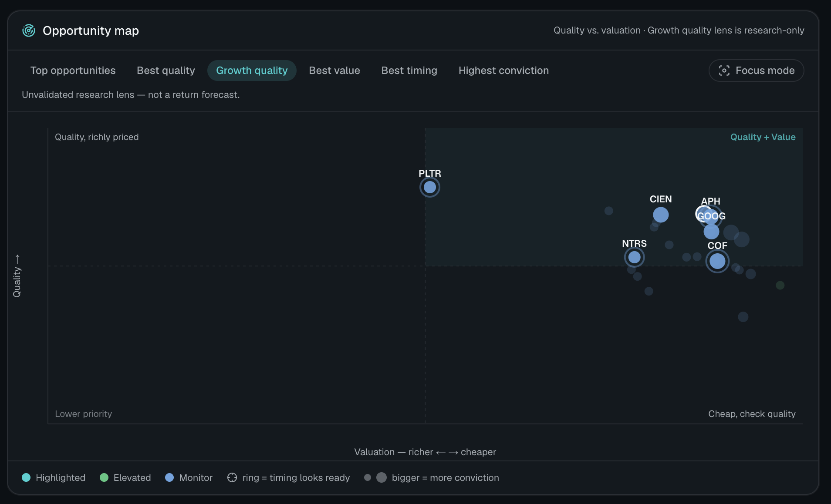
Task: Switch to the Top opportunities tab
Action: click(x=73, y=71)
